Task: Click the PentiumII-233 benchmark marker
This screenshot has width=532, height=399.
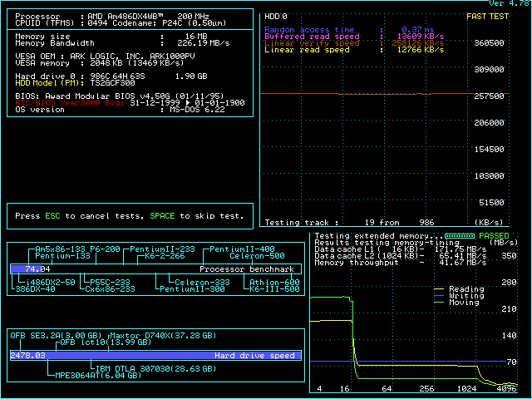Action: [162, 249]
